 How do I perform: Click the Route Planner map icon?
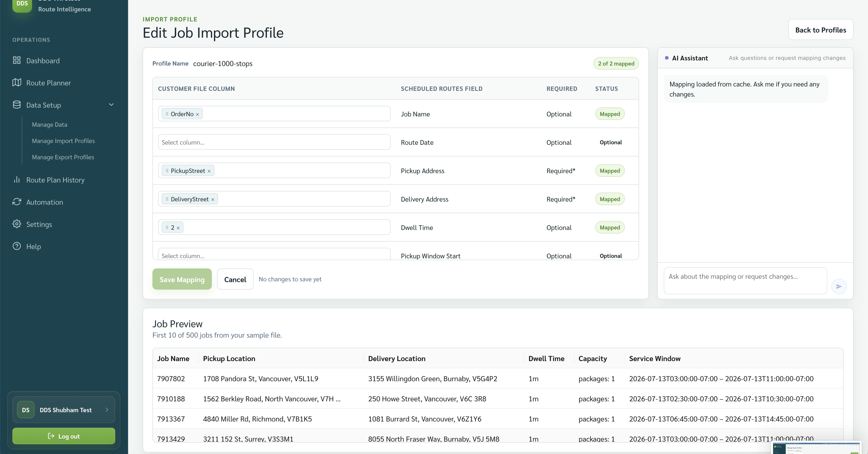coord(17,82)
